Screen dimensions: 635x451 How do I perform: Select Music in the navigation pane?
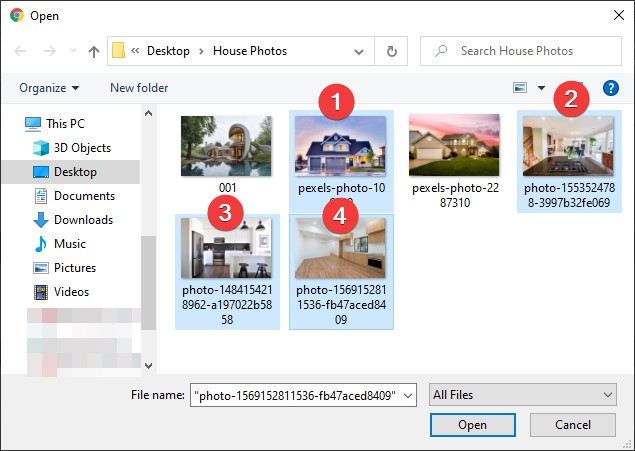70,244
